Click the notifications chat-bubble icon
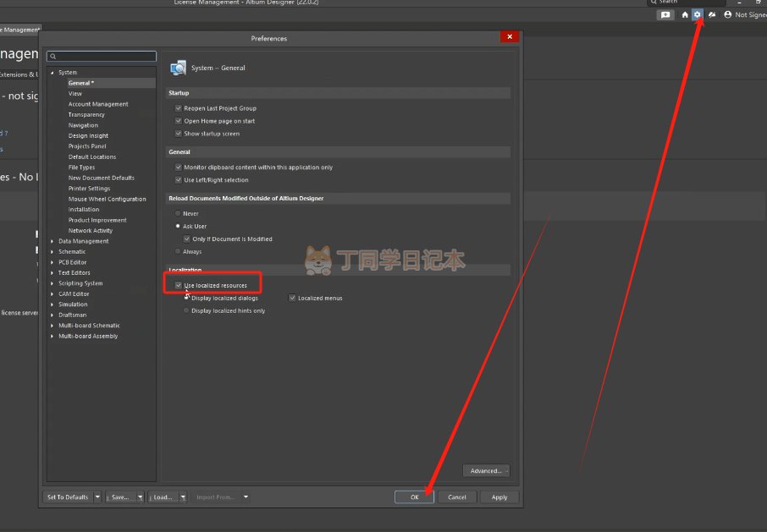This screenshot has width=767, height=532. 665,14
